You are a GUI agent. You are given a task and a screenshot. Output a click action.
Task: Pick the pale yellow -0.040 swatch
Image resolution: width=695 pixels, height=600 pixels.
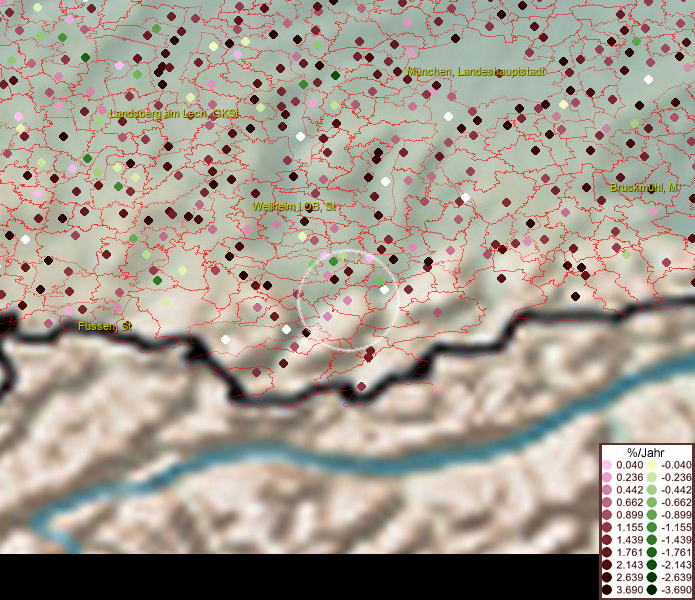(652, 465)
